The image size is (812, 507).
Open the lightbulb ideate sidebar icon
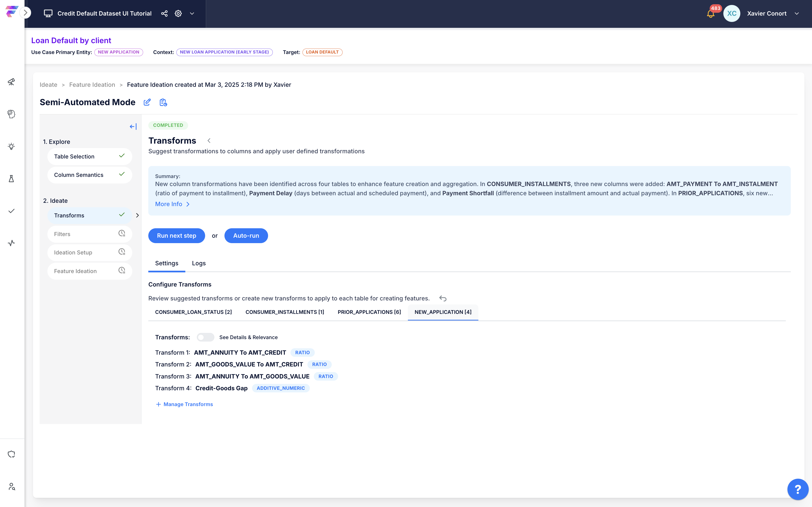point(11,146)
